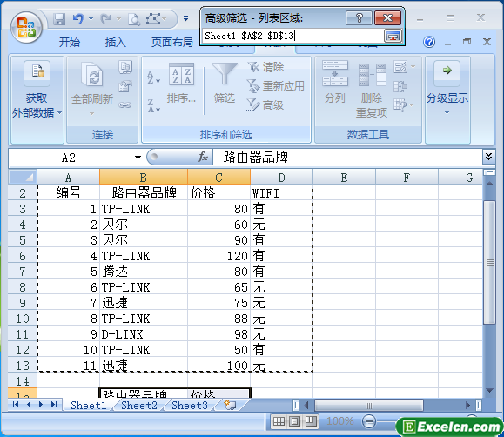Switch to Sheet2 tab
The height and width of the screenshot is (437, 504).
139,406
